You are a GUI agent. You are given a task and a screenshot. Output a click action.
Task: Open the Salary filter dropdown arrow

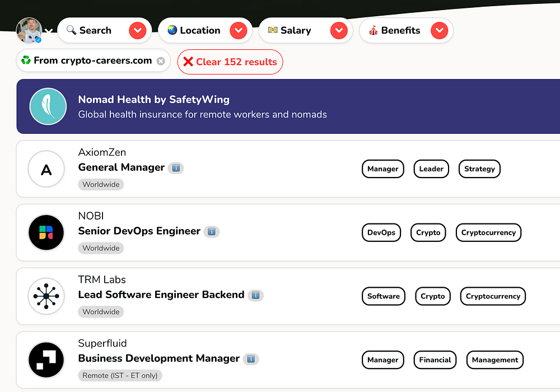point(339,31)
